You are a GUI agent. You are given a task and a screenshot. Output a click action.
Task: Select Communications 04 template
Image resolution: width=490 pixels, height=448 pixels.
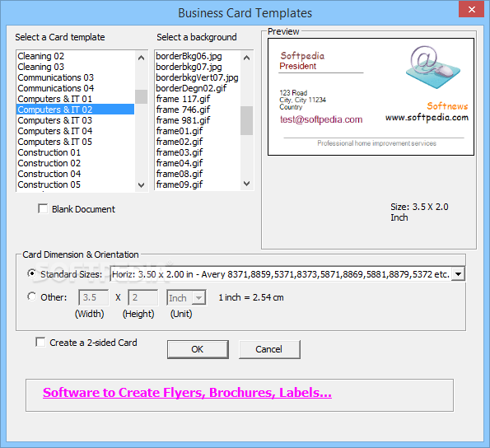75,88
